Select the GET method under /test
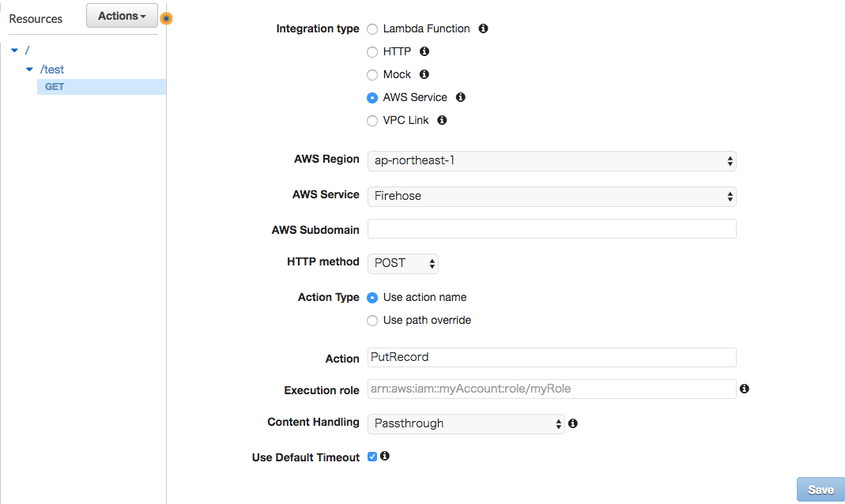Image resolution: width=845 pixels, height=504 pixels. click(x=54, y=86)
